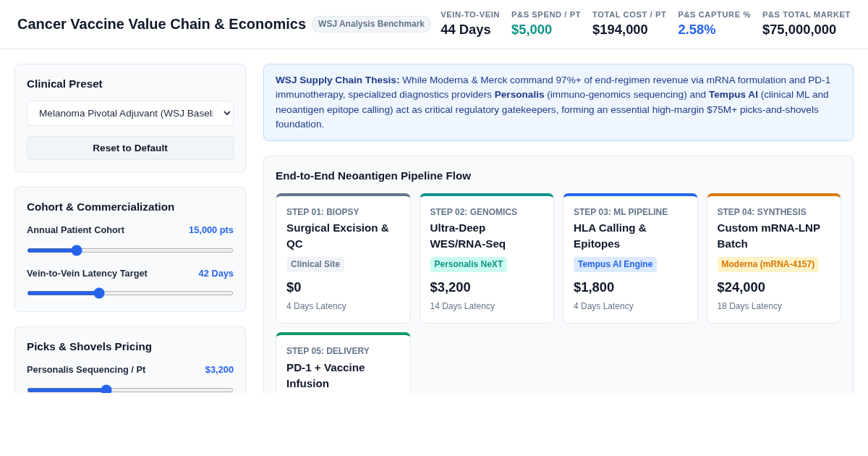Click the Picks & Shovels Pricing heading

tap(89, 347)
